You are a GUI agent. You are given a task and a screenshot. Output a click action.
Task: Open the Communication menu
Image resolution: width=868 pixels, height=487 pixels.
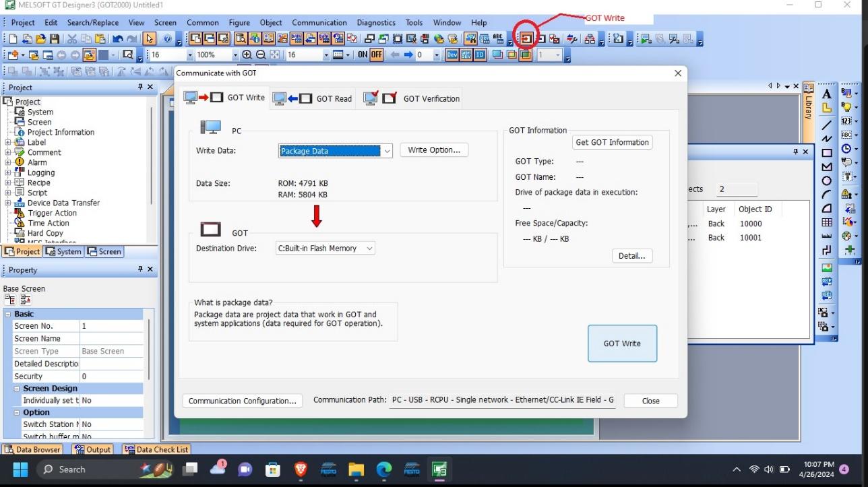point(319,22)
